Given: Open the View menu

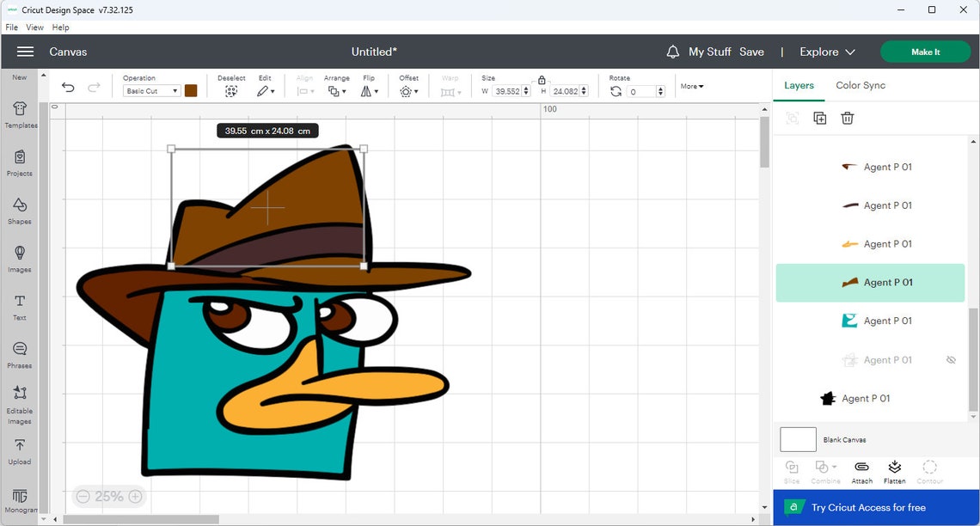Looking at the screenshot, I should [x=34, y=27].
